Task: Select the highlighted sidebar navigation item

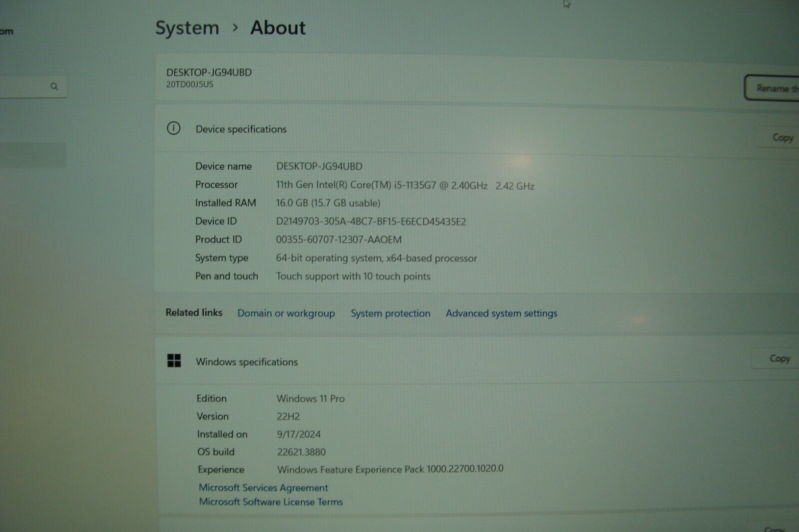Action: (33, 155)
